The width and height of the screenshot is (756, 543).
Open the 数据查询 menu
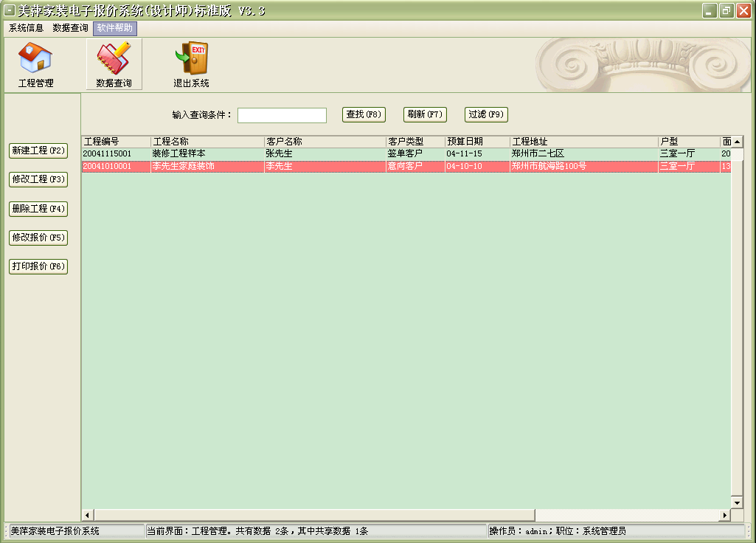pyautogui.click(x=70, y=28)
